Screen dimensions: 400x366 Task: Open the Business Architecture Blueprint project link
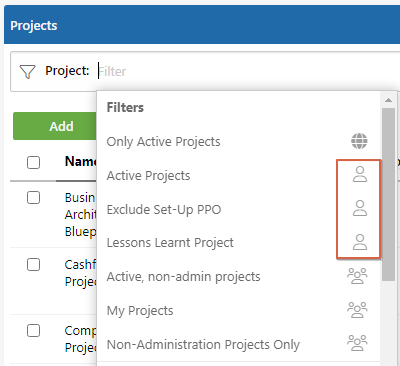tap(80, 214)
